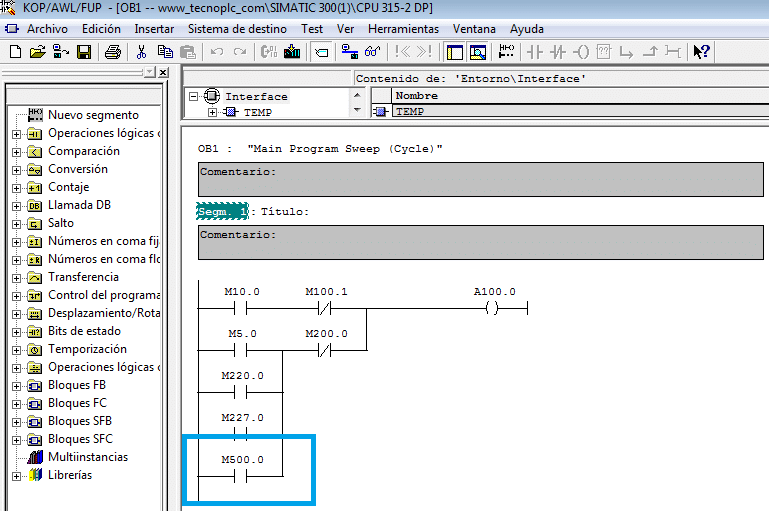Open the Archivo menu

coord(47,29)
